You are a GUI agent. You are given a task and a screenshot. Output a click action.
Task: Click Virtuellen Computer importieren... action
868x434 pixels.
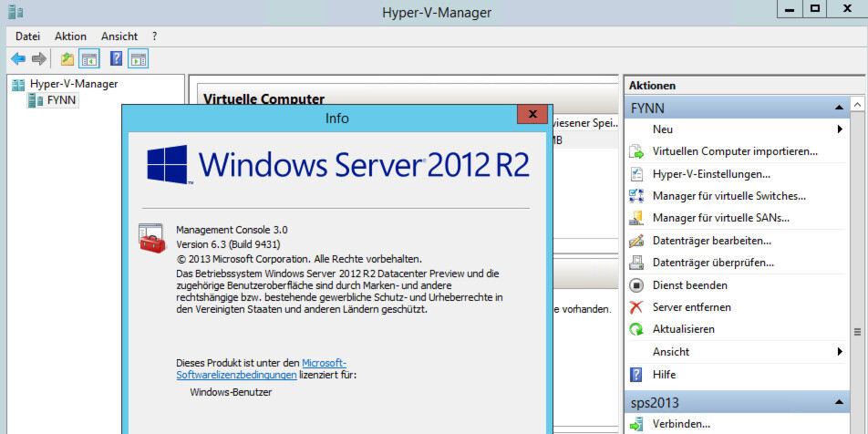735,151
